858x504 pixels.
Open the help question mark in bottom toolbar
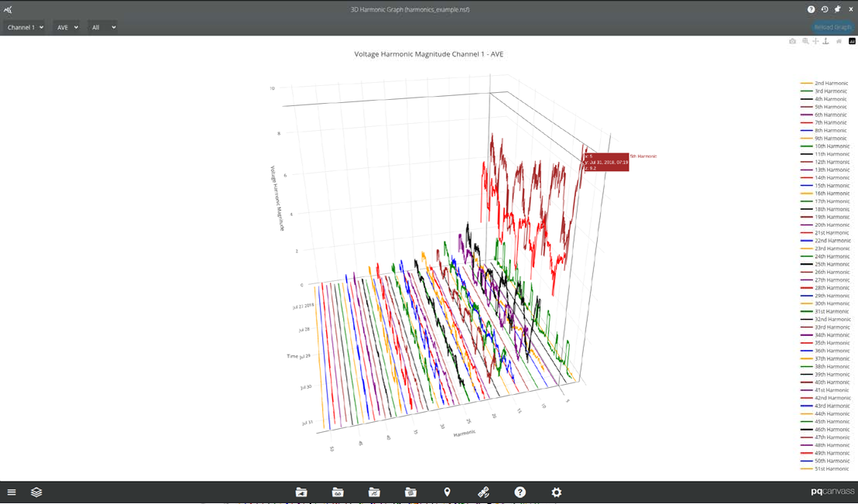pyautogui.click(x=520, y=492)
